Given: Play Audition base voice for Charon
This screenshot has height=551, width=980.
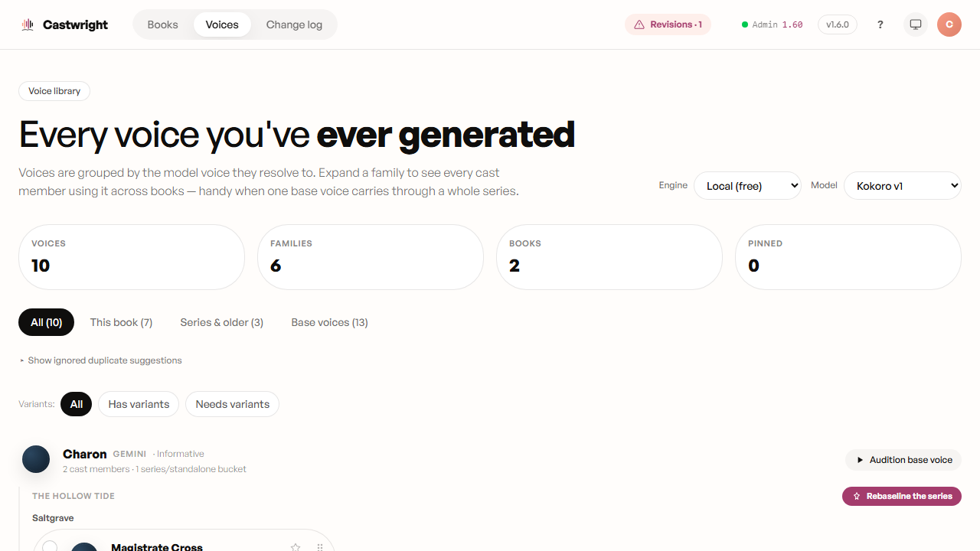Looking at the screenshot, I should [903, 460].
